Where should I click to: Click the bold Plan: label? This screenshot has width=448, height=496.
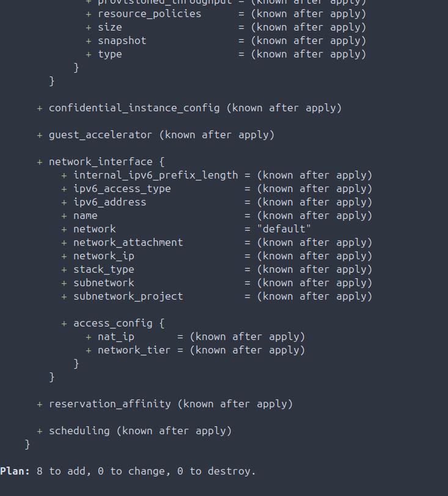coord(15,471)
